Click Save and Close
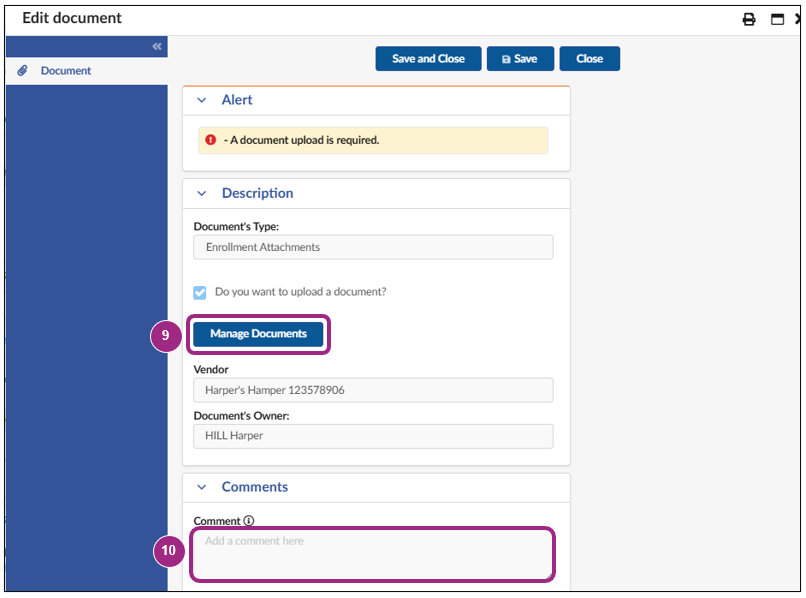The height and width of the screenshot is (598, 806). (x=428, y=58)
